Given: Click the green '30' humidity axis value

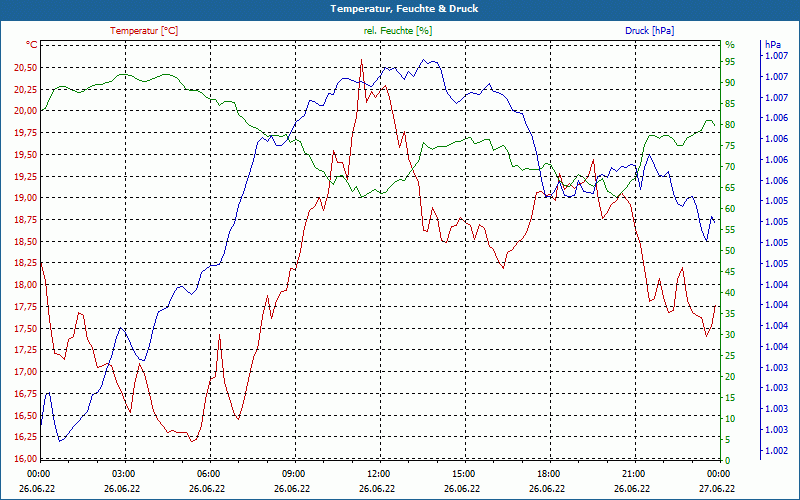Looking at the screenshot, I should 730,335.
